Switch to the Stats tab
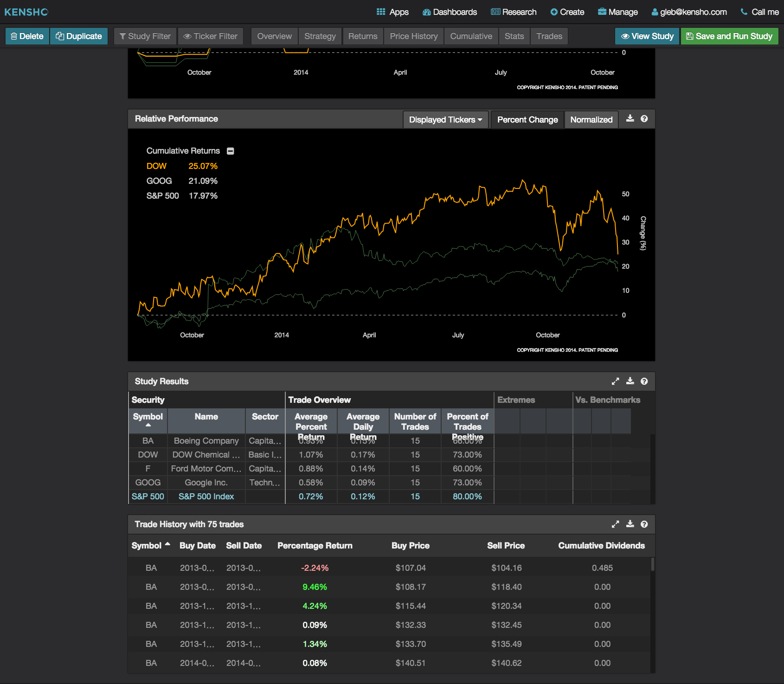 514,36
